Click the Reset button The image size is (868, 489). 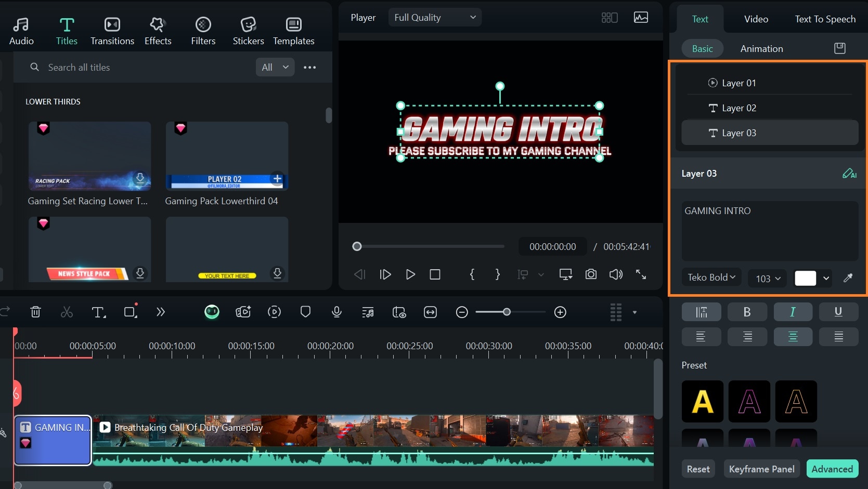coord(698,469)
